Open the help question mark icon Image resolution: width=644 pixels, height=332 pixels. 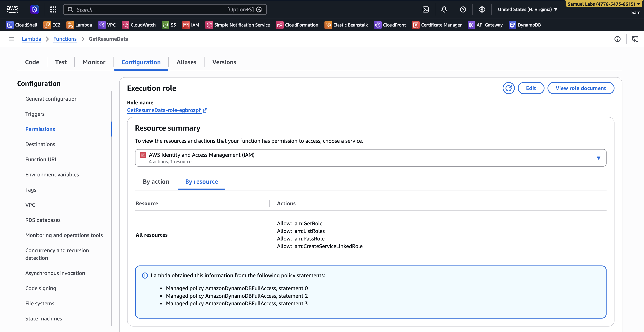click(463, 9)
